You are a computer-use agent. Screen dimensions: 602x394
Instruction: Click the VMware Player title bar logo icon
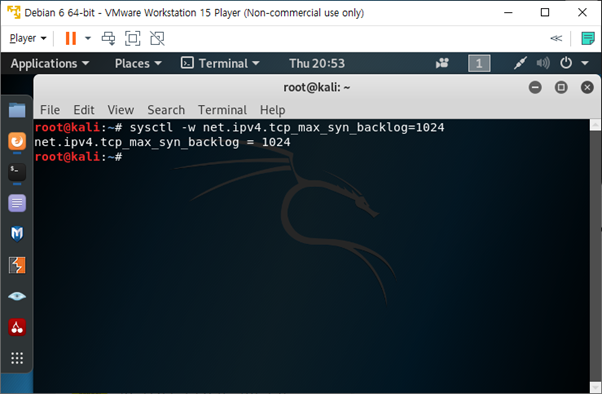(13, 12)
